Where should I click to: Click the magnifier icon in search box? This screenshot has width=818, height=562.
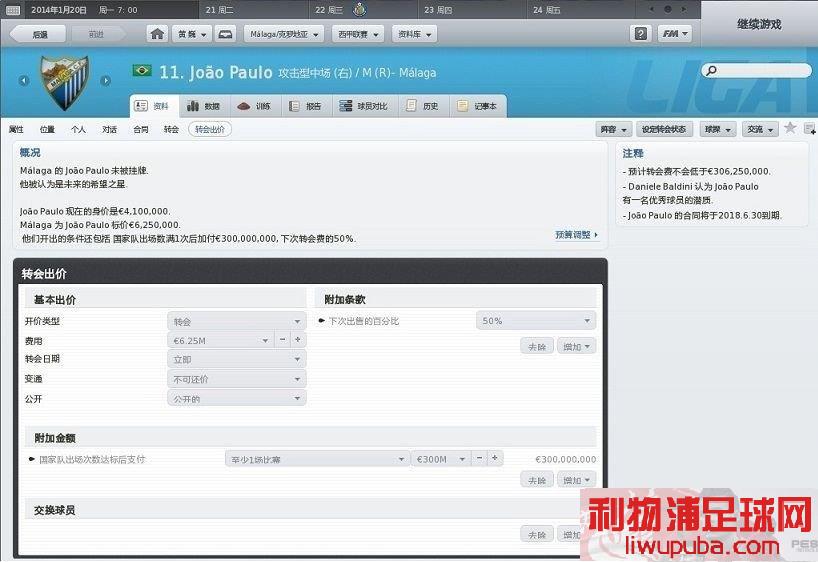711,70
